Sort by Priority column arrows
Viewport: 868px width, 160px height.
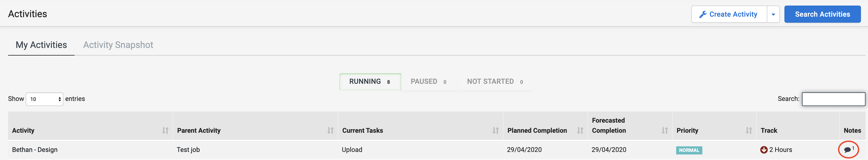[x=749, y=131]
